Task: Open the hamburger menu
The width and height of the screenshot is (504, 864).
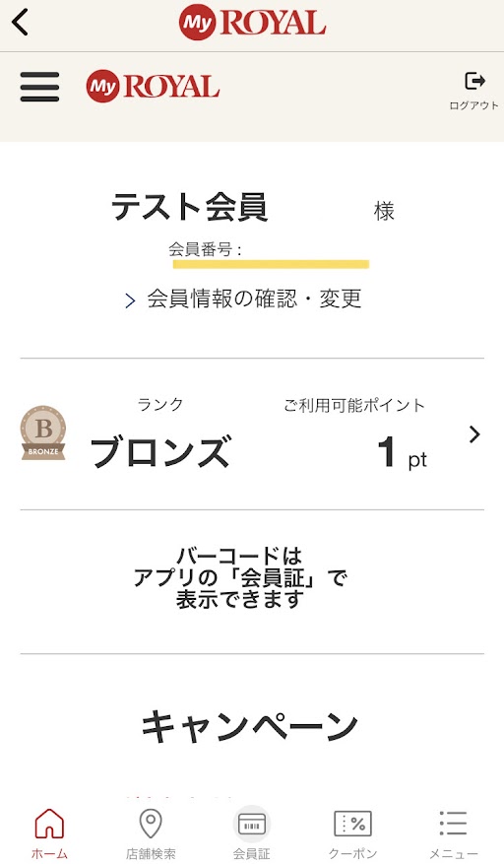Action: point(39,87)
